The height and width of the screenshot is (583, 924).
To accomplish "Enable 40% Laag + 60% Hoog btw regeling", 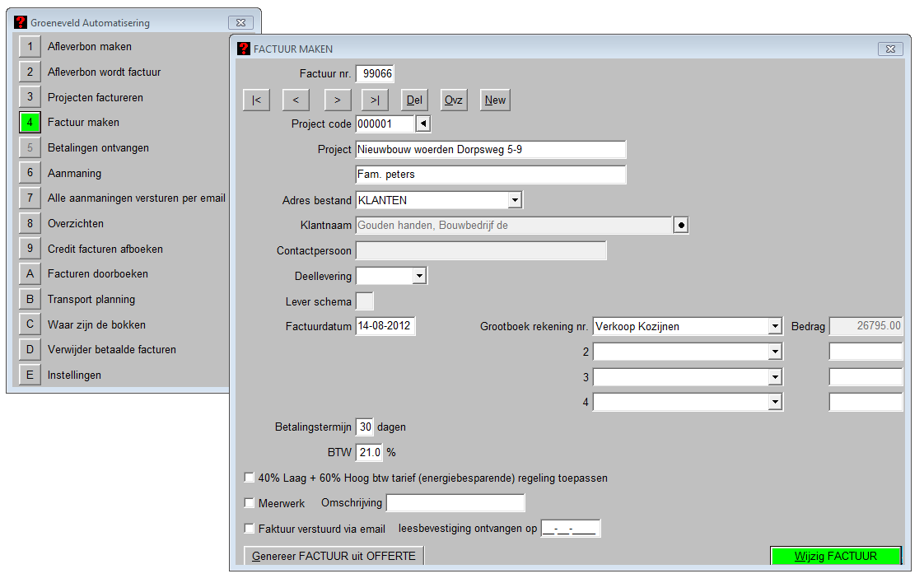I will 250,478.
